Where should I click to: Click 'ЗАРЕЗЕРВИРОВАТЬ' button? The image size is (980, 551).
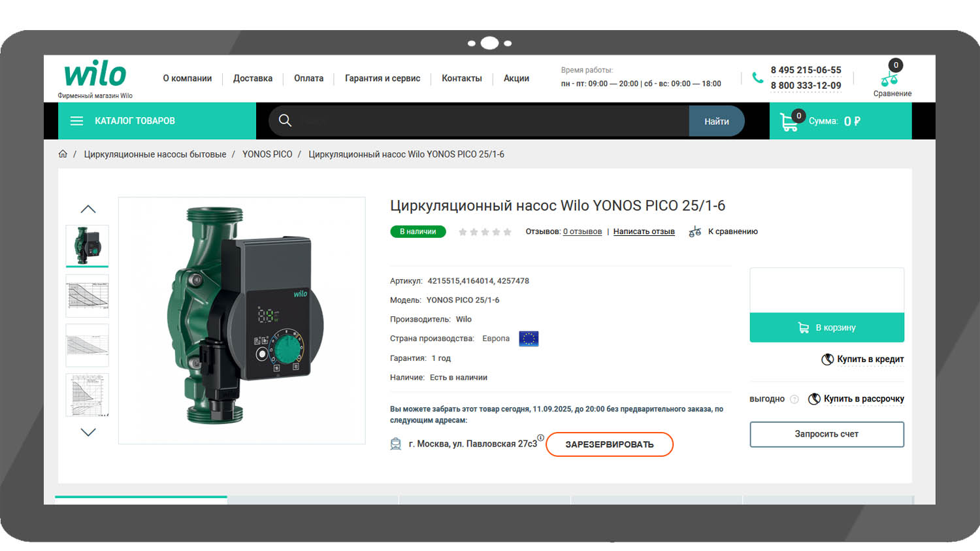[x=609, y=444]
